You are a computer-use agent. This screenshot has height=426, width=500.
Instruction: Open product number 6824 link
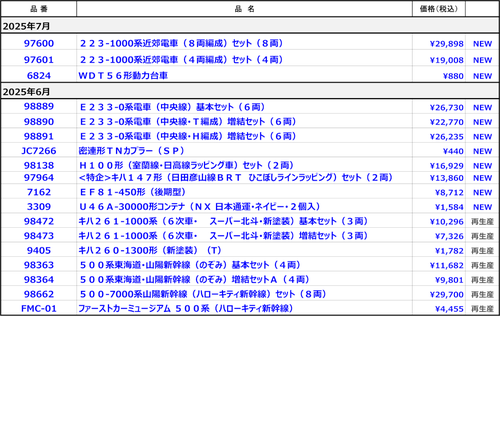tap(39, 76)
